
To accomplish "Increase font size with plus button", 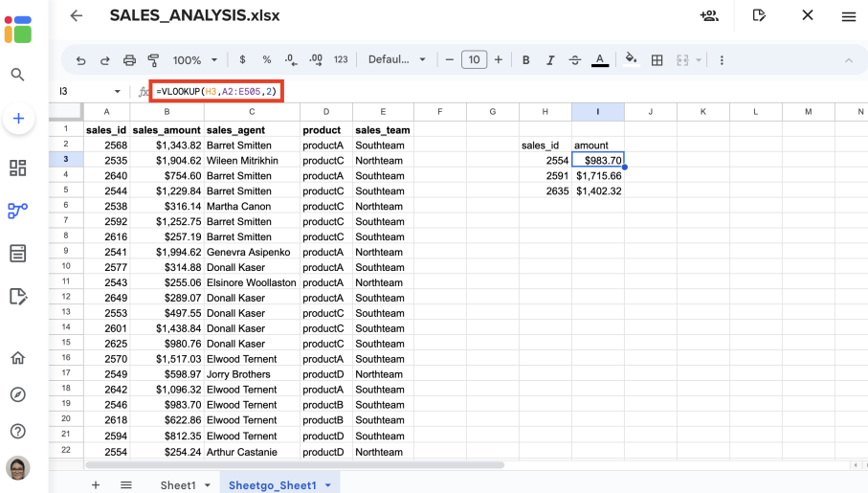I will pos(499,59).
